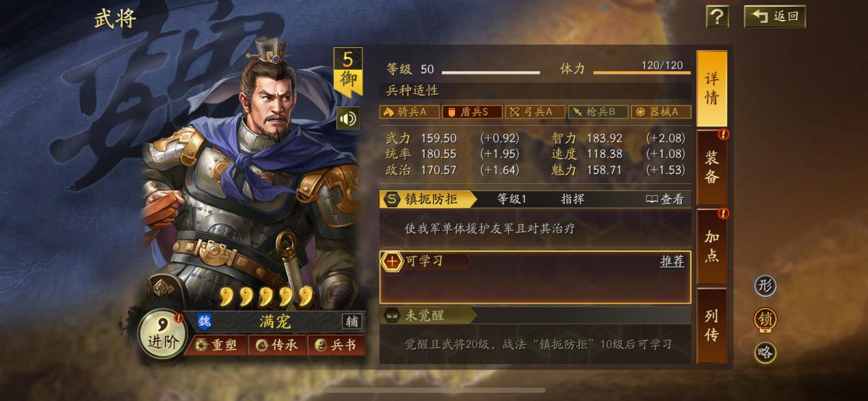Open the 加点 attribute points tab

(711, 246)
